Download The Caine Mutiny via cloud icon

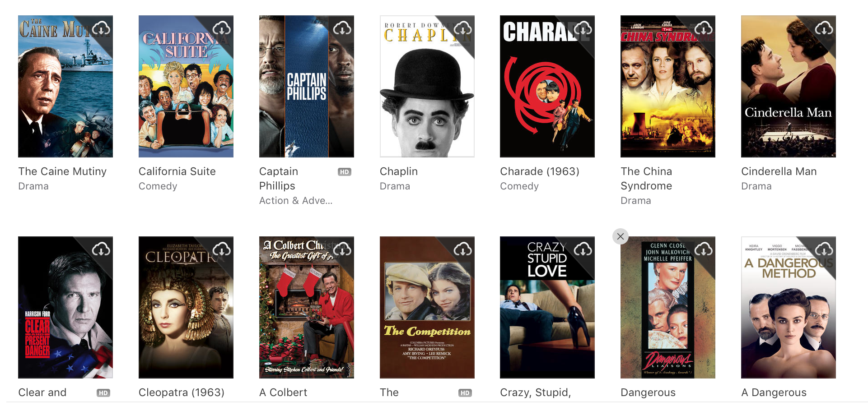tap(101, 28)
